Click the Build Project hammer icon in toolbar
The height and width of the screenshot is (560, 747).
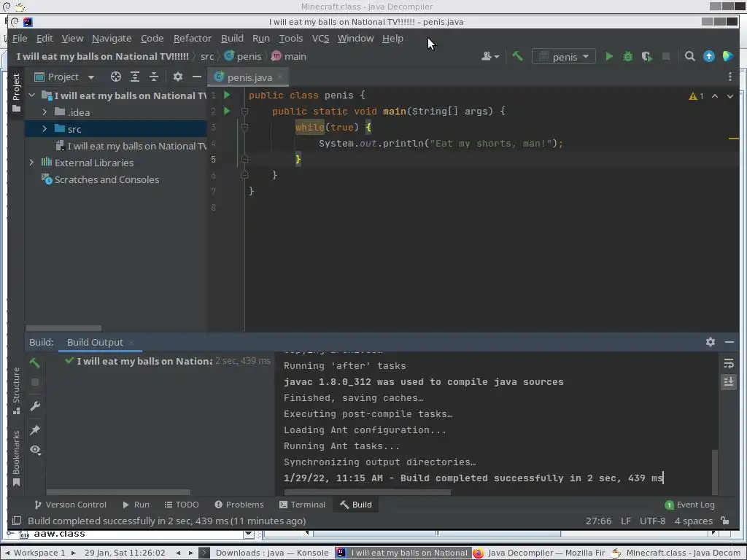517,56
